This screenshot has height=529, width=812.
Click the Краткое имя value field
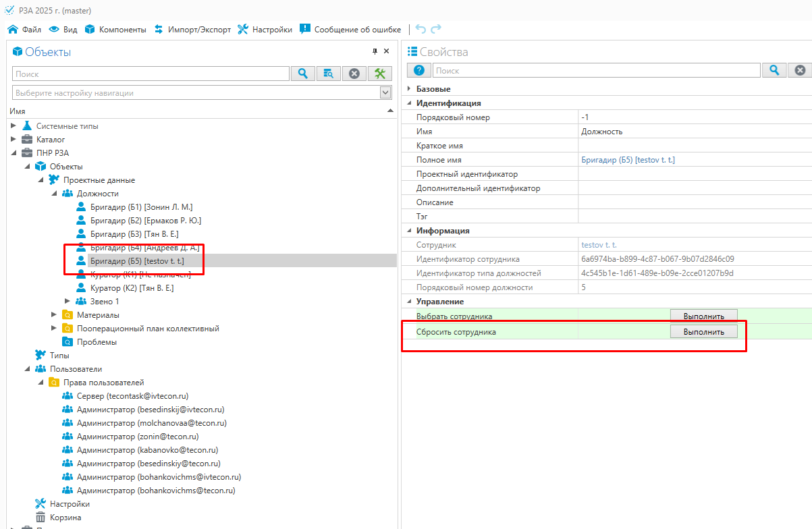pyautogui.click(x=694, y=146)
